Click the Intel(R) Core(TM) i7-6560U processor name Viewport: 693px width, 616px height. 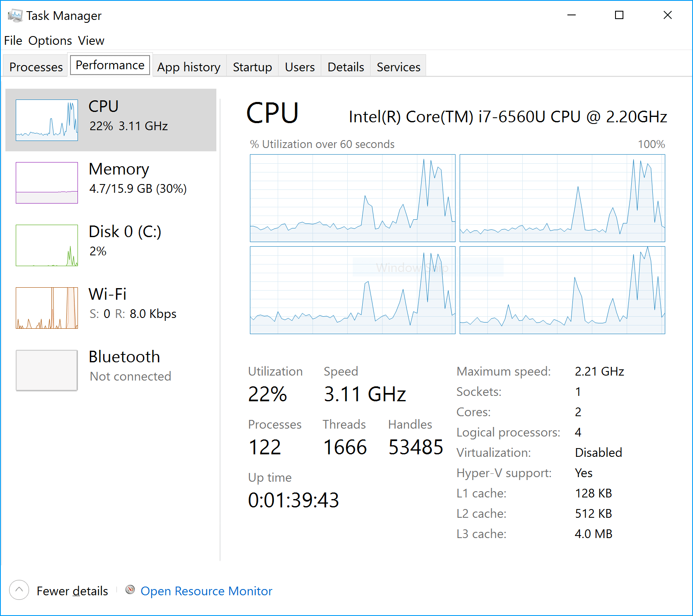[508, 117]
